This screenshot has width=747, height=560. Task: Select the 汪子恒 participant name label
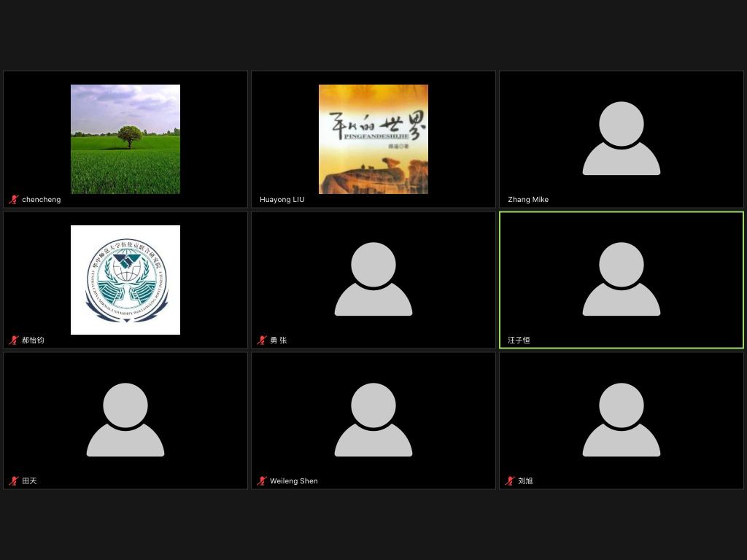[x=519, y=341]
